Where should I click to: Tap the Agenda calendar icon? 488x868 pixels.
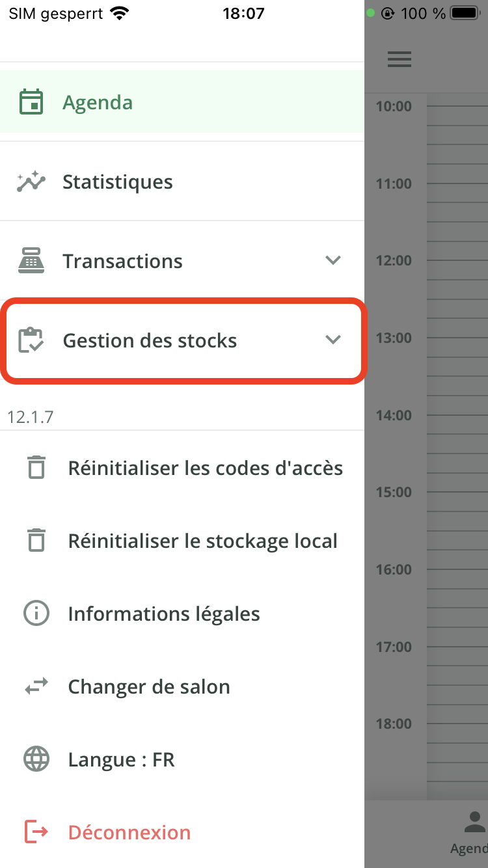coord(31,102)
